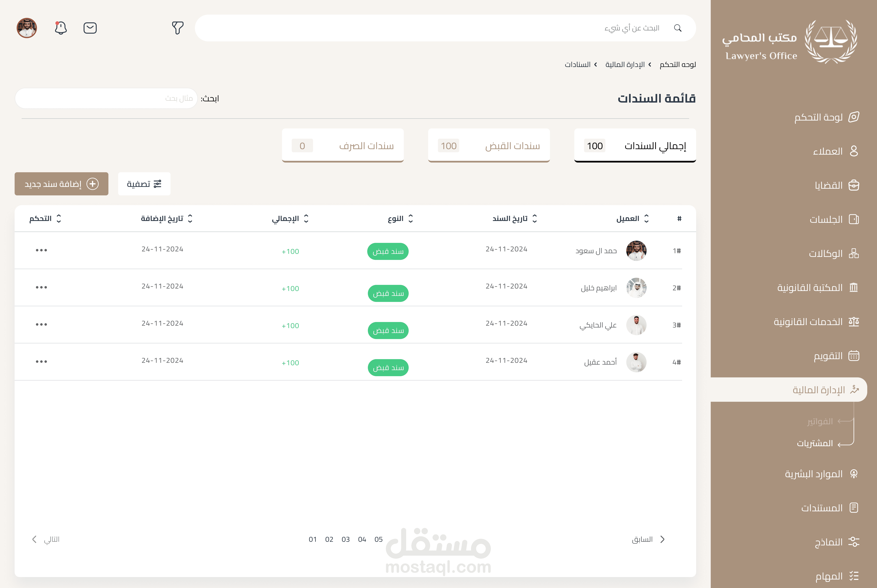Click the لوحة التحكم dashboard sidebar icon
The width and height of the screenshot is (877, 588).
(854, 117)
